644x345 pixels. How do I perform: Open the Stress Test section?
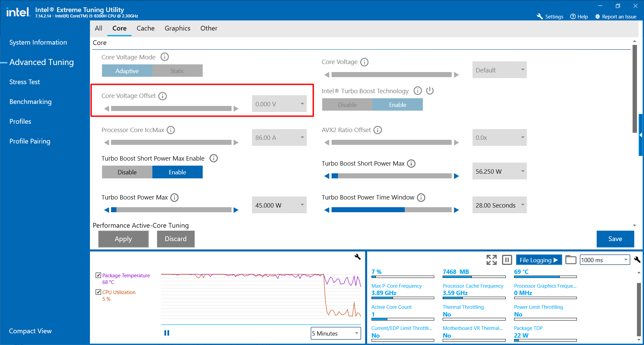click(x=24, y=82)
